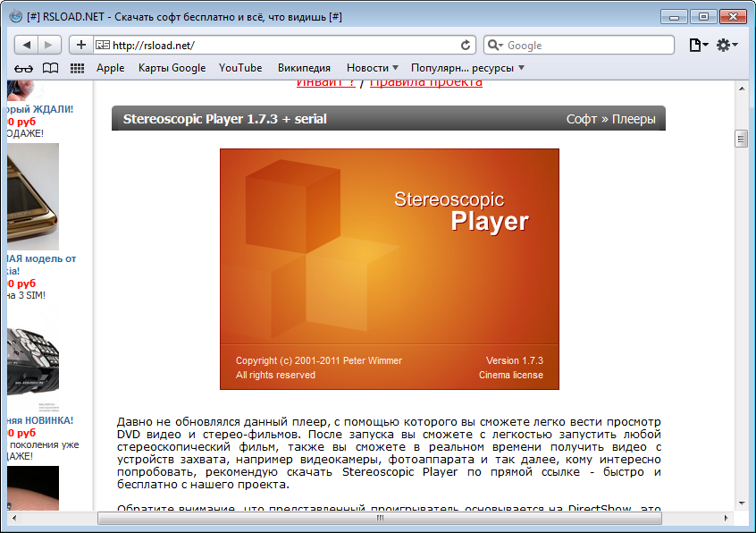This screenshot has height=533, width=756.
Task: Open the Reader icon in address bar
Action: coord(102,45)
